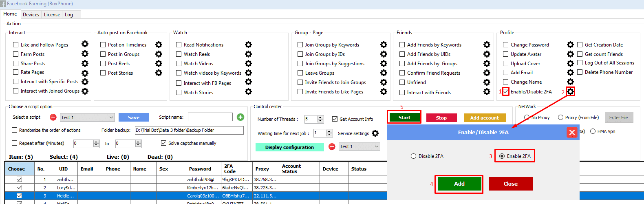This screenshot has height=204, width=644.
Task: Open settings gear for Add Friends by UIDs
Action: coord(487,54)
